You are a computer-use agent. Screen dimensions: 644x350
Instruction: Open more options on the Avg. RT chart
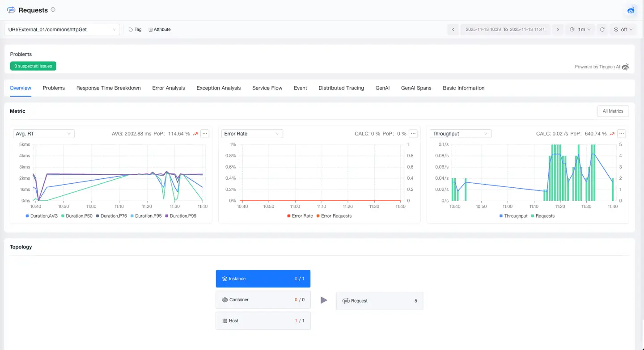(x=205, y=133)
